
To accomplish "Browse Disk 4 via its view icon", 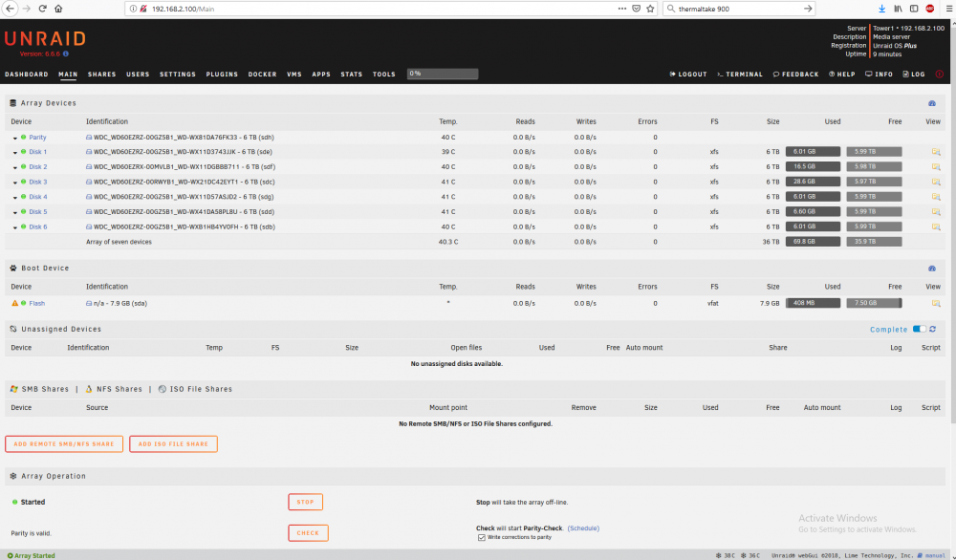I will pyautogui.click(x=935, y=197).
